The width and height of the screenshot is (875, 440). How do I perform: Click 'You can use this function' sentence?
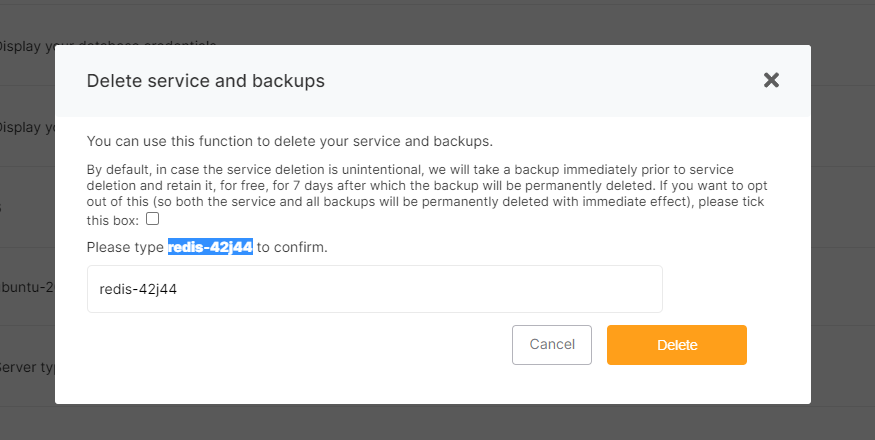(x=289, y=141)
